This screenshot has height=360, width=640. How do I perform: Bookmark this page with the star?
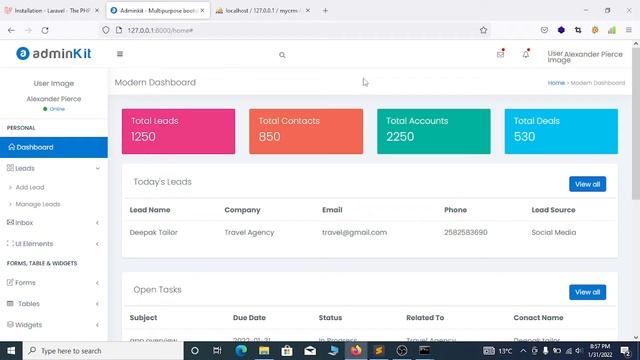pos(484,30)
